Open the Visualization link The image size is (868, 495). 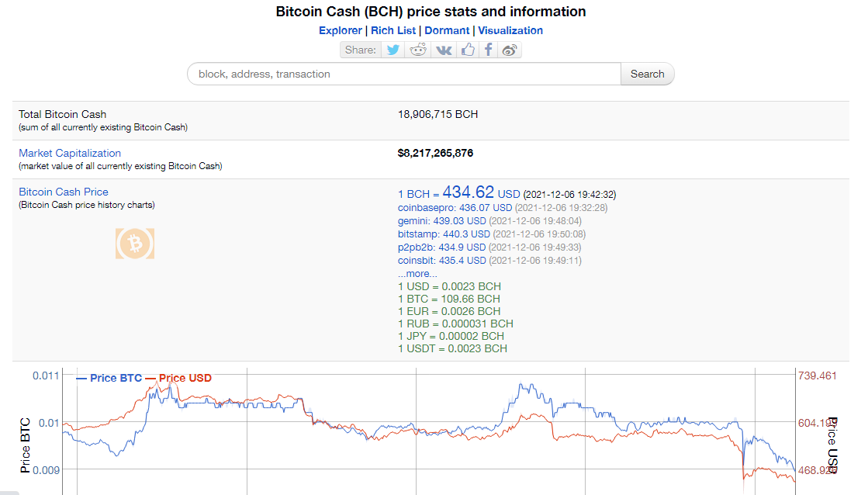click(510, 30)
